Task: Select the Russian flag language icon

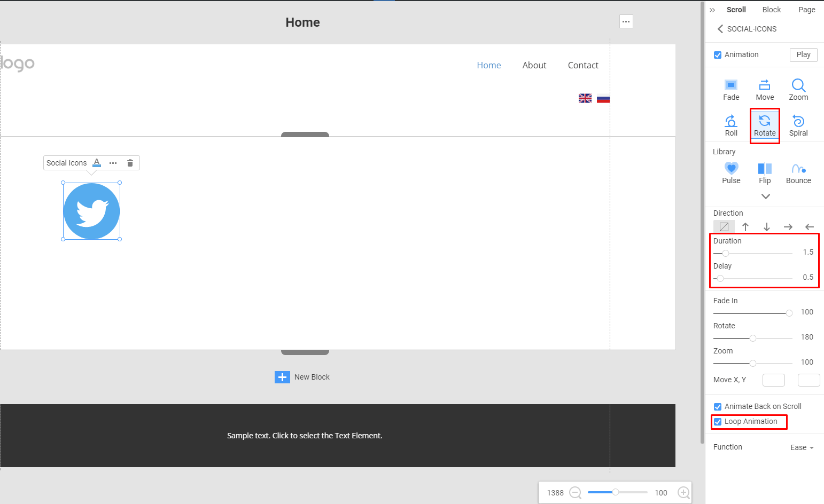Action: (x=603, y=98)
